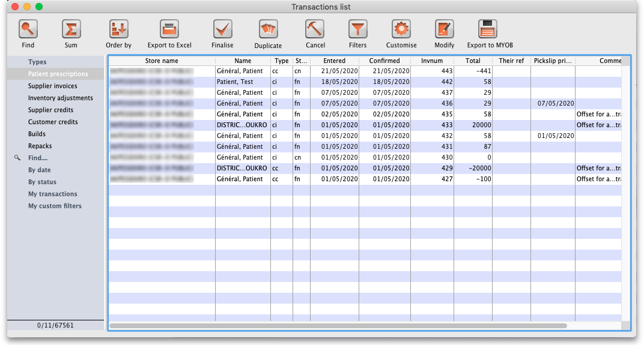Click the Export to Excel icon
This screenshot has width=644, height=345.
169,29
